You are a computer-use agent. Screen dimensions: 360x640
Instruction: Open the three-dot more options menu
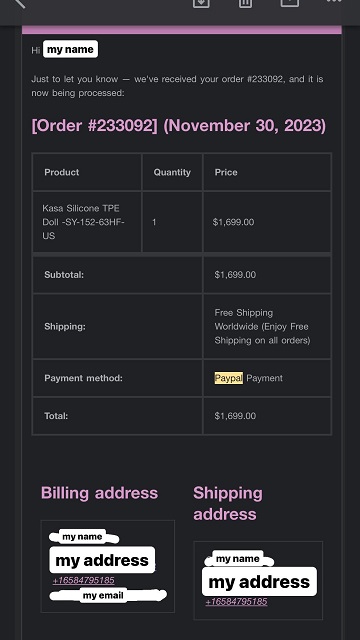tap(334, 1)
